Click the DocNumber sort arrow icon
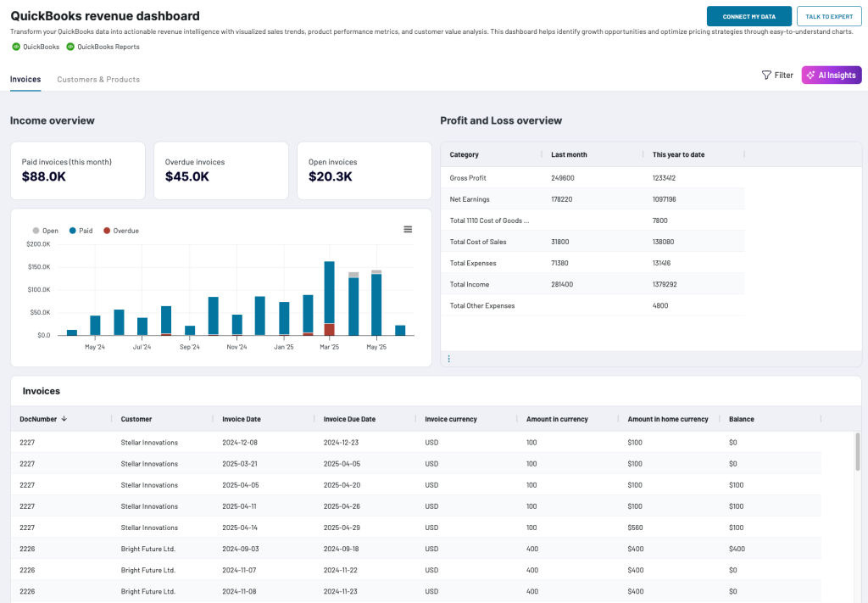Image resolution: width=868 pixels, height=603 pixels. coord(64,419)
